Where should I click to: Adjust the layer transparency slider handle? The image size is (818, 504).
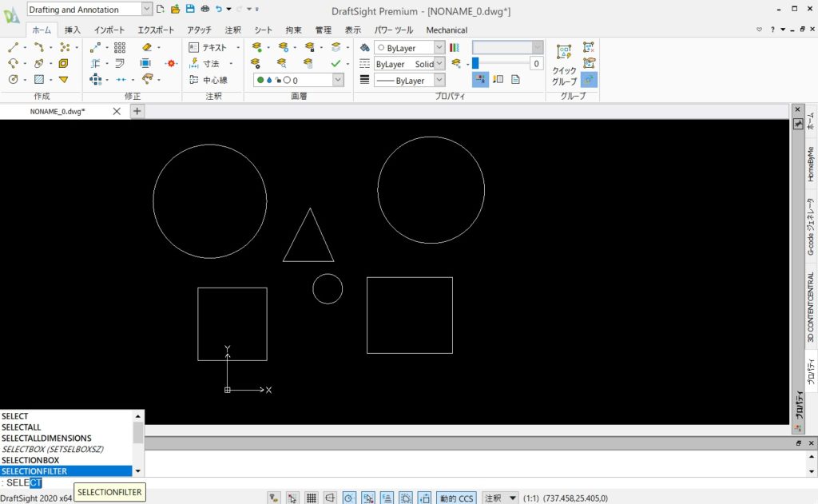(x=475, y=63)
